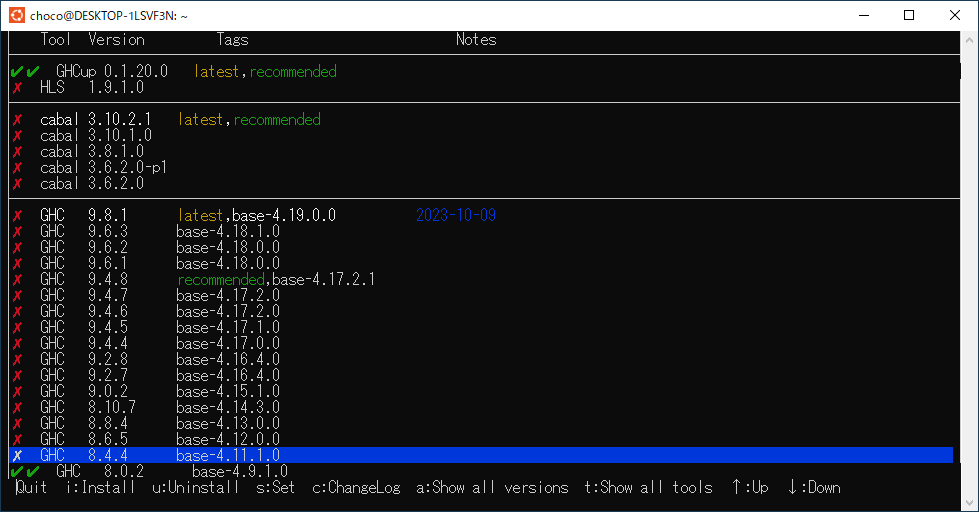Click a:Show all versions label
The image size is (979, 512).
click(492, 487)
